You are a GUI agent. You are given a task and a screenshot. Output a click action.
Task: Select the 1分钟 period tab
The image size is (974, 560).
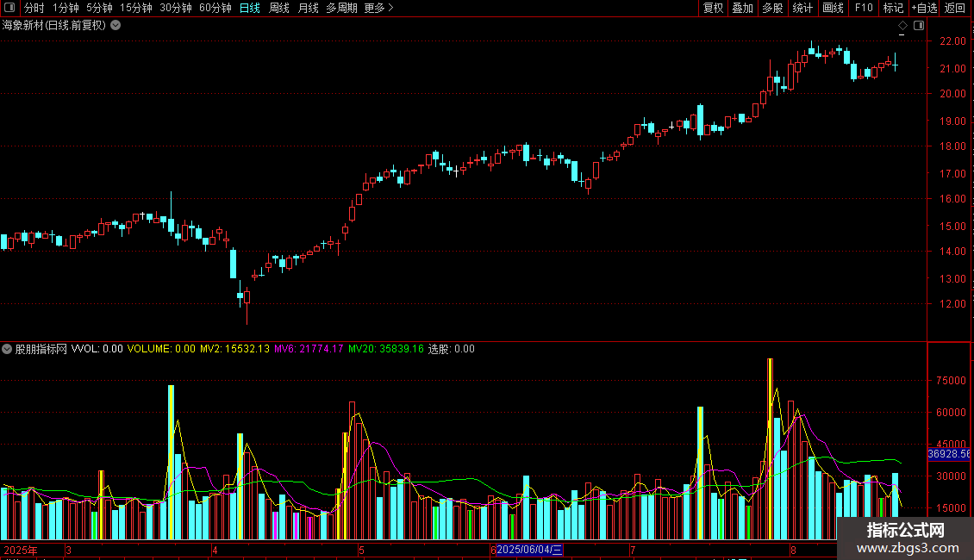66,8
